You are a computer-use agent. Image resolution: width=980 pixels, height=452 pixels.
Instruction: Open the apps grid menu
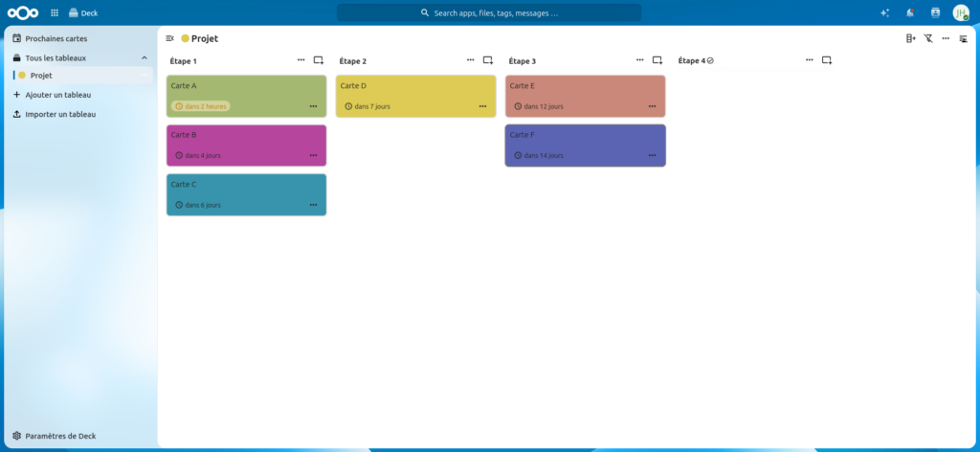coord(55,12)
